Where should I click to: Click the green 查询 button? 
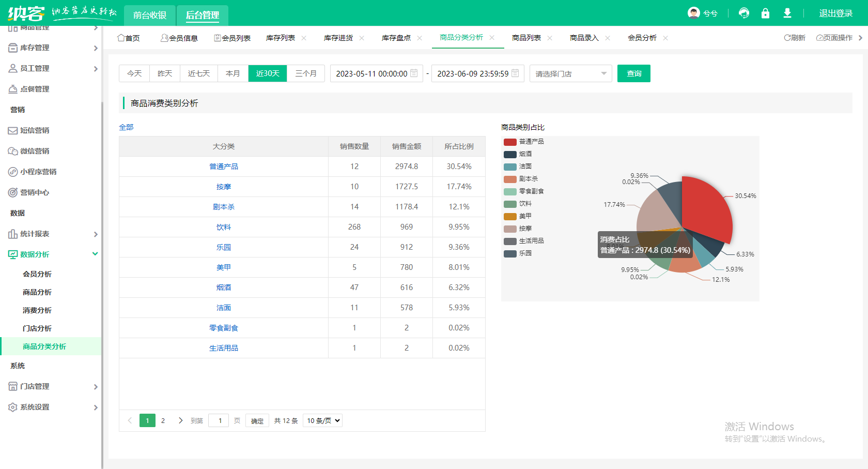click(633, 73)
